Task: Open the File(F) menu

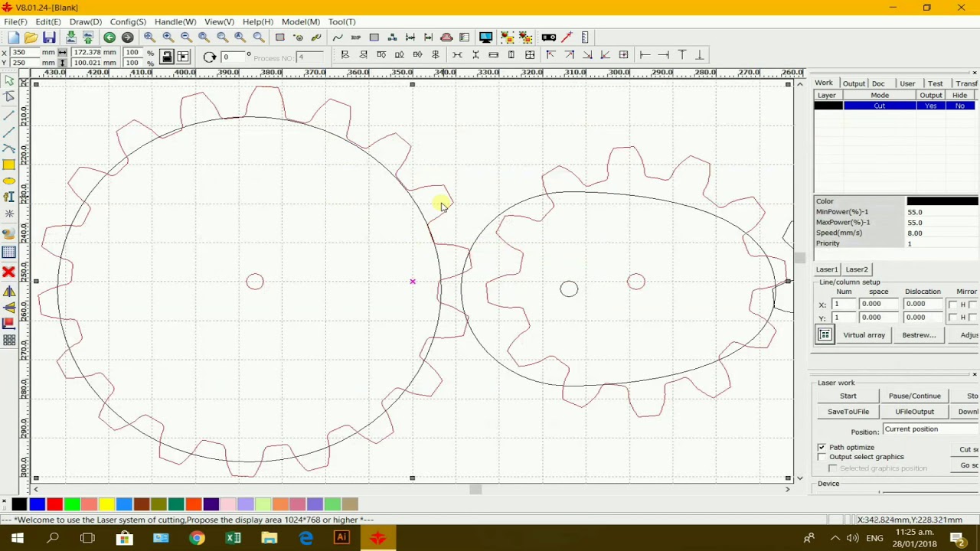Action: coord(15,21)
